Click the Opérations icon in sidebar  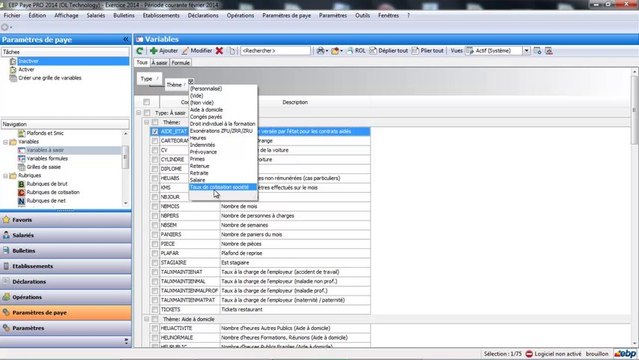[6, 297]
